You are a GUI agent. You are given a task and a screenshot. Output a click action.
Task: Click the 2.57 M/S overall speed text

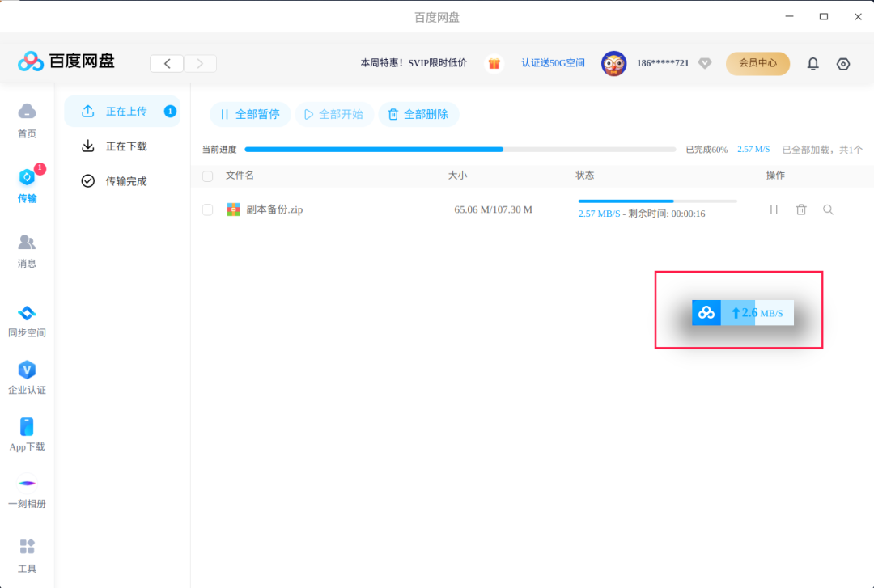click(x=753, y=150)
